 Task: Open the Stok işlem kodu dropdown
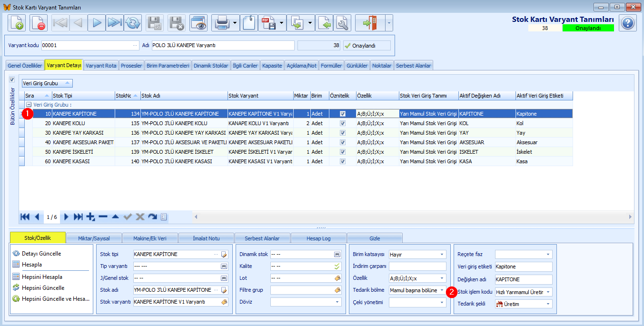click(548, 292)
